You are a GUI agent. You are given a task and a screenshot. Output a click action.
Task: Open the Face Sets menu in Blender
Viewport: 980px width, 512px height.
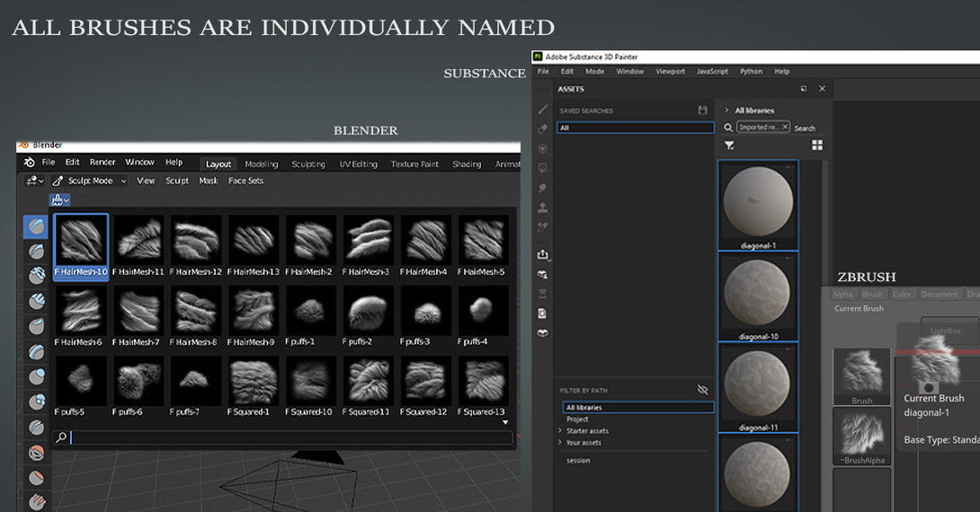[245, 181]
